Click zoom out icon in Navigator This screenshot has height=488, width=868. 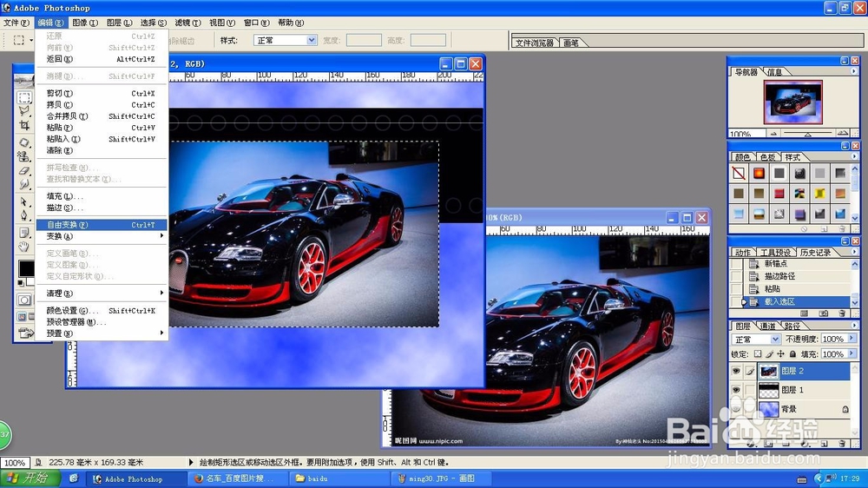tap(773, 134)
